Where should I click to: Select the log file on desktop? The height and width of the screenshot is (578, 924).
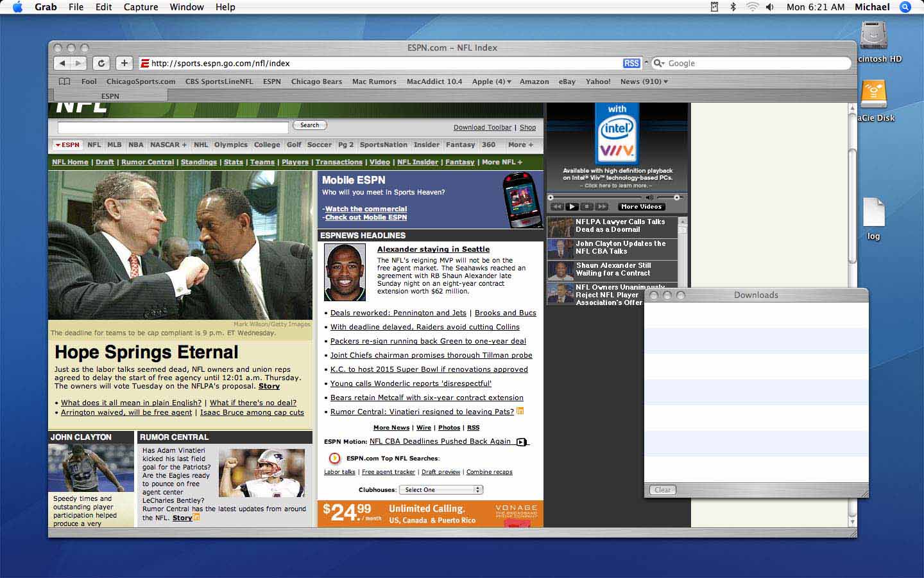pos(873,213)
